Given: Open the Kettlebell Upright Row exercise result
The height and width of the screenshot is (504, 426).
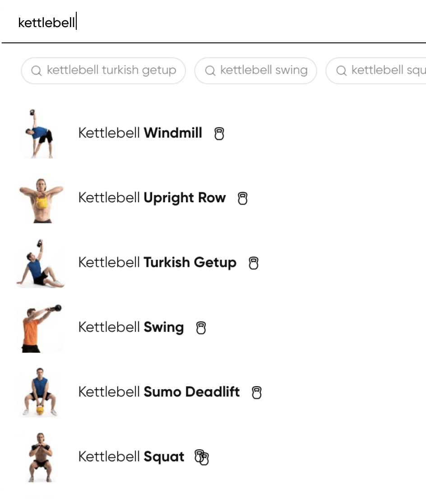Looking at the screenshot, I should 152,198.
